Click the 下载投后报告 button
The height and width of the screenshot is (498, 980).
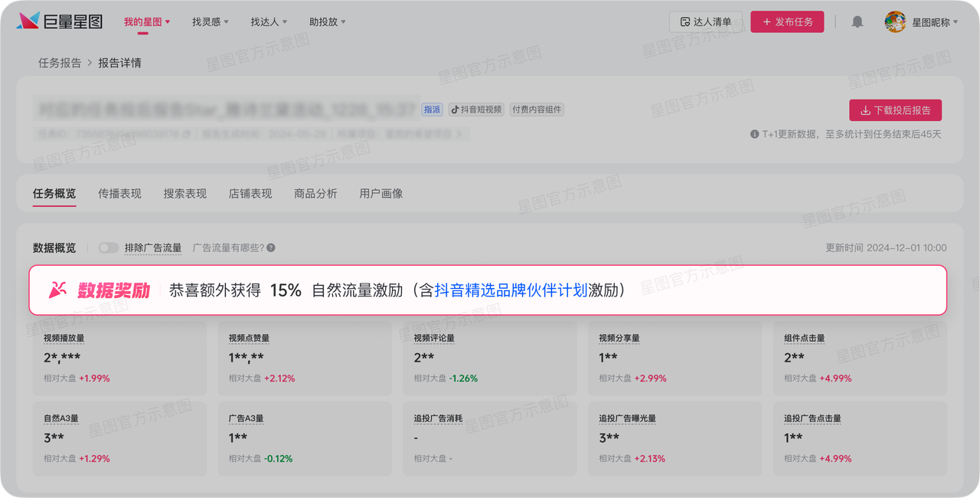895,110
